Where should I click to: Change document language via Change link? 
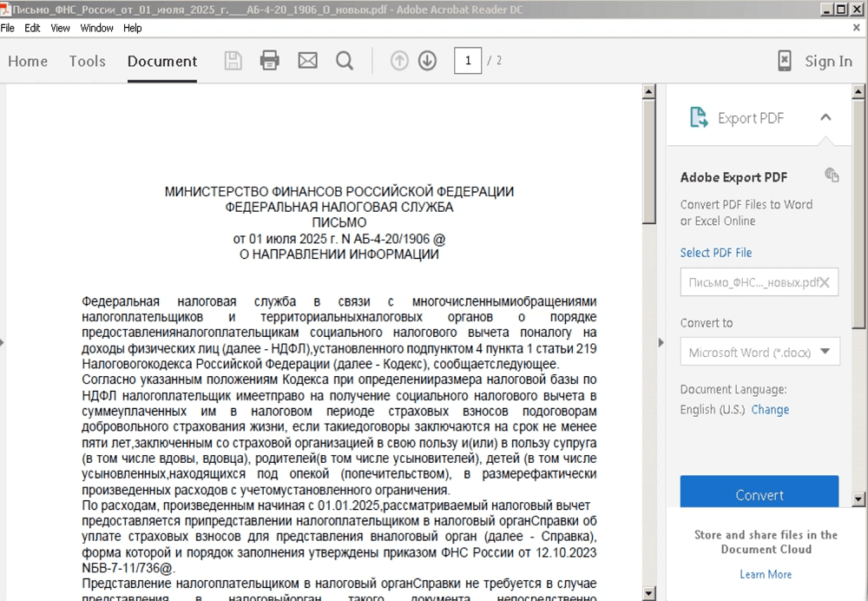[770, 410]
